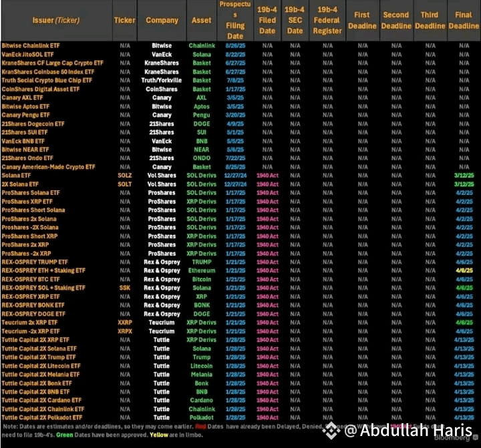Click the "SOLZ" ticker cell

pos(125,176)
